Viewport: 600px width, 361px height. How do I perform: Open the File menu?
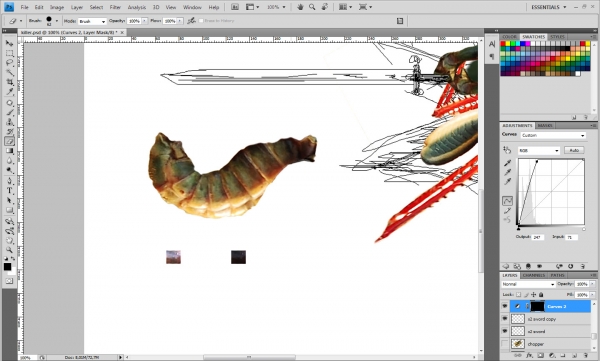tap(24, 7)
